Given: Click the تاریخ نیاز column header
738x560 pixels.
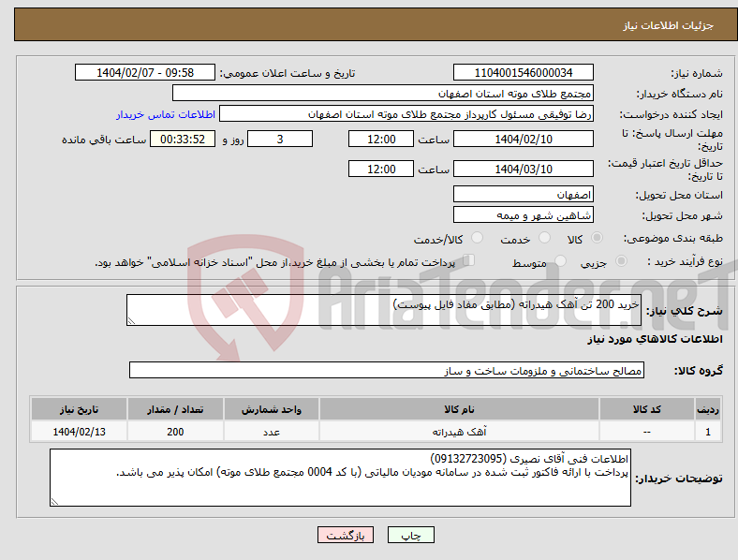Looking at the screenshot, I should (79, 409).
